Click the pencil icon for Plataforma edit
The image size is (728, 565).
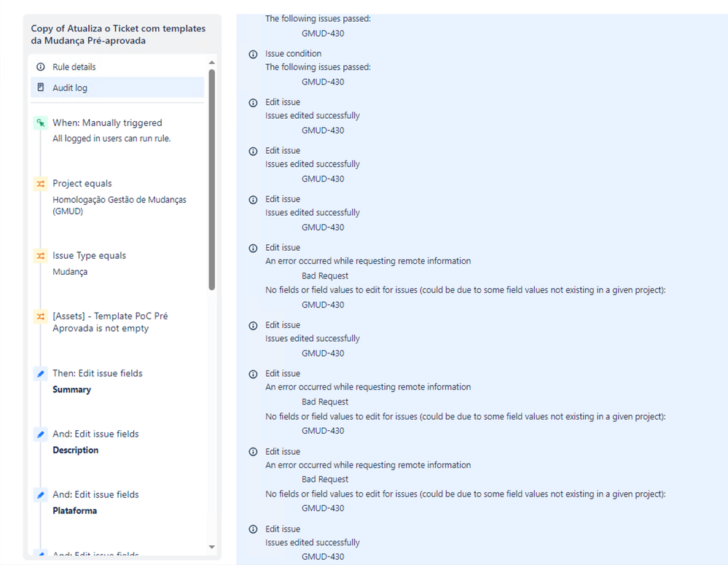tap(41, 495)
